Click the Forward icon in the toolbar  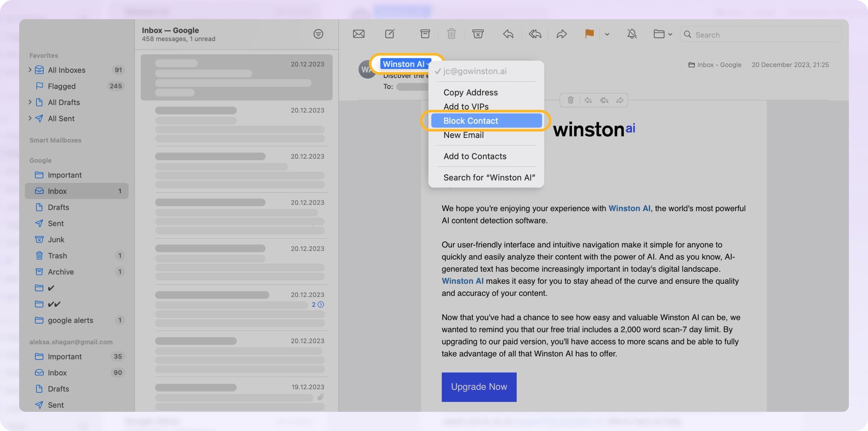561,34
